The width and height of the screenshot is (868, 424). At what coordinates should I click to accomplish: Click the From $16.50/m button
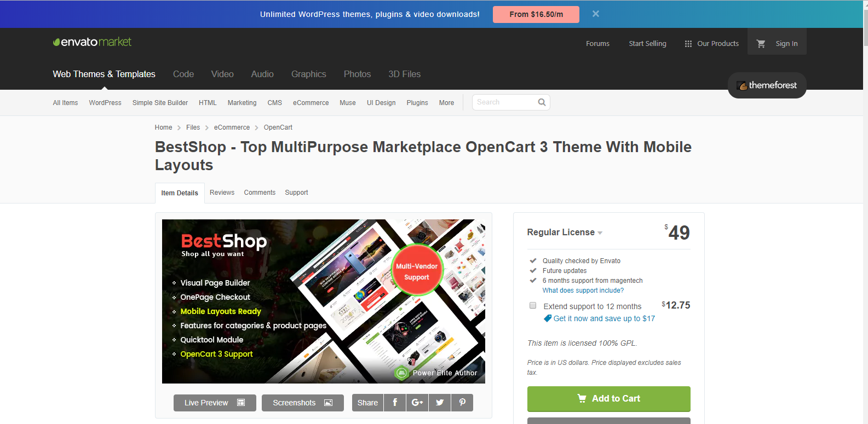[x=536, y=14]
